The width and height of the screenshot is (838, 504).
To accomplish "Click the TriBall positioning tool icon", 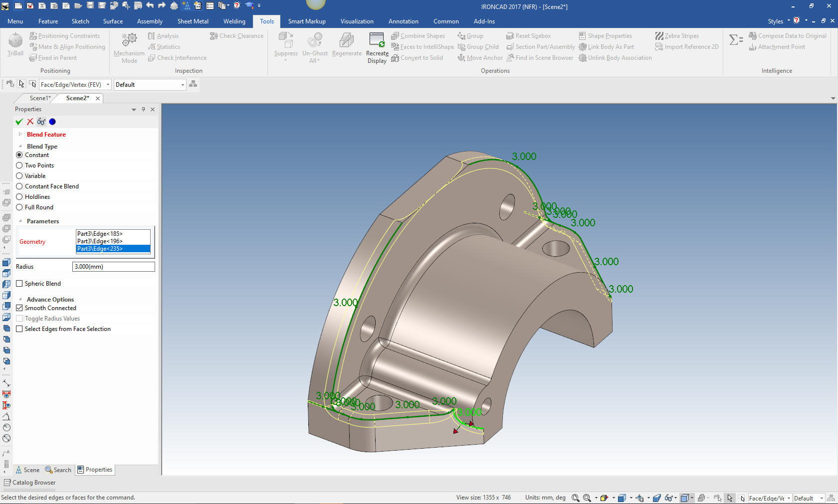I will click(x=15, y=41).
